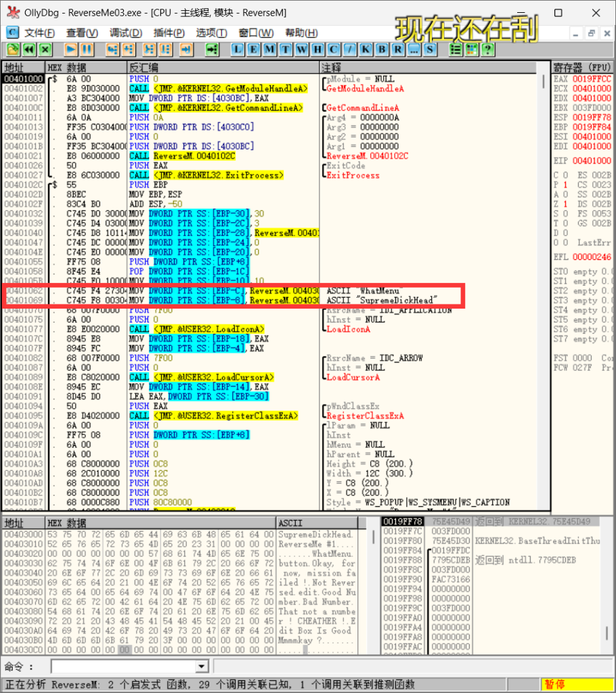Screen dimensions: 616x693
Task: Open the Log window with L button
Action: click(x=238, y=49)
